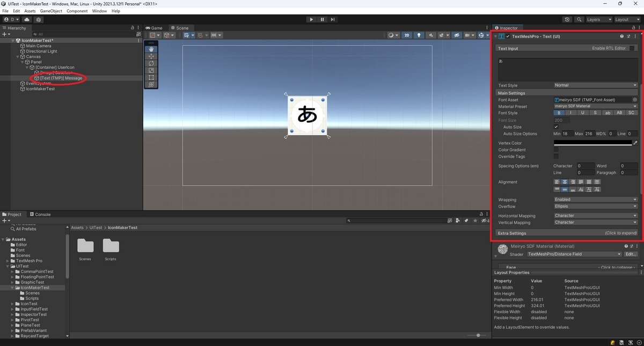This screenshot has width=644, height=346.
Task: Select Main Camera in Hierarchy
Action: (38, 46)
